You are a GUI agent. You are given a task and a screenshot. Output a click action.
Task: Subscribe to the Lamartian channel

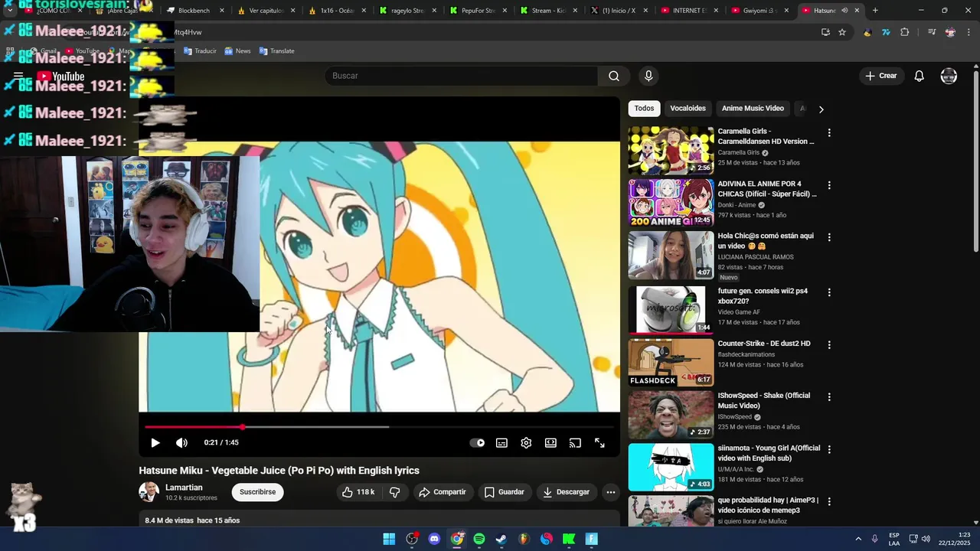(257, 492)
